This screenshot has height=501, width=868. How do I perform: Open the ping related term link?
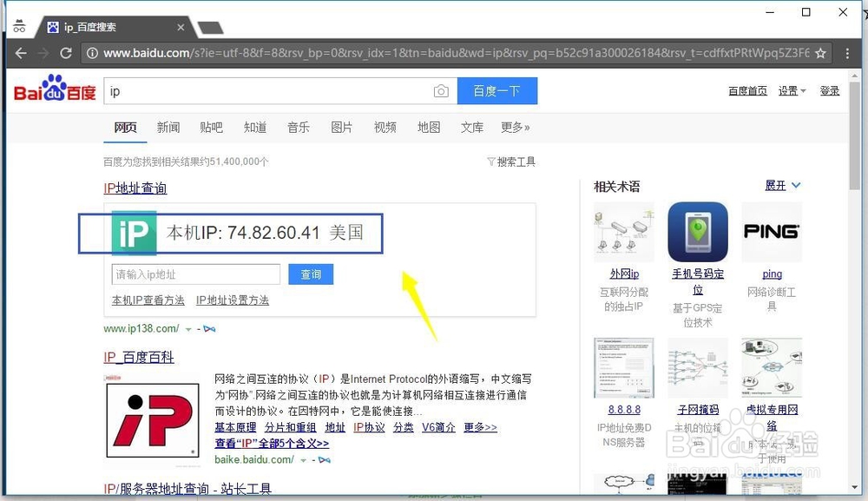point(772,274)
